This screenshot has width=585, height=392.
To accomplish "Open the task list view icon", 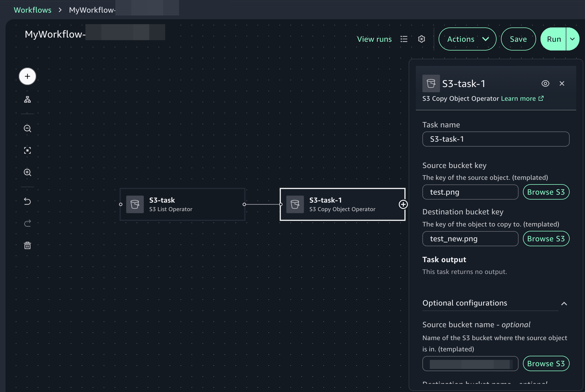I will pyautogui.click(x=404, y=39).
